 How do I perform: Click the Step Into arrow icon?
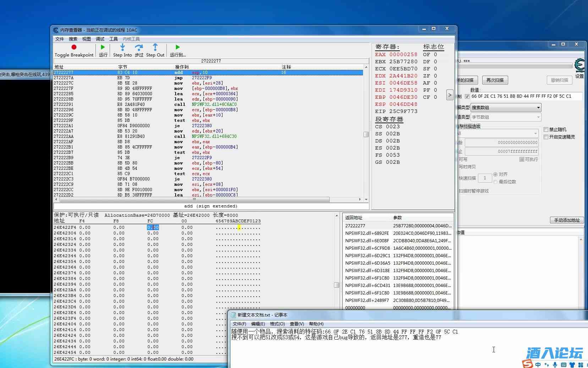122,47
